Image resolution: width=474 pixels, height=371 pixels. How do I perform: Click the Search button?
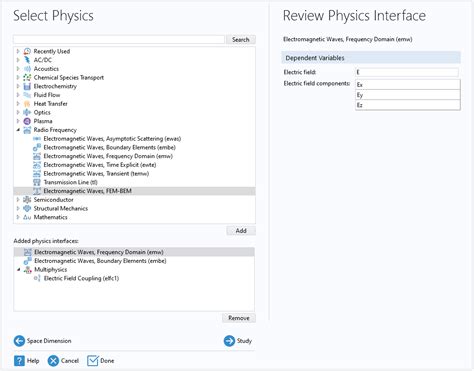point(241,39)
